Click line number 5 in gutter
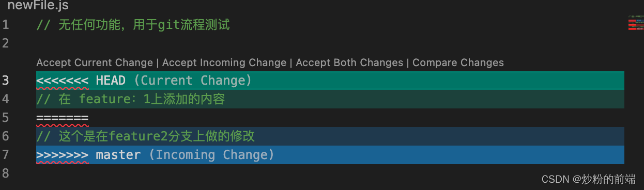The image size is (644, 190). point(5,118)
